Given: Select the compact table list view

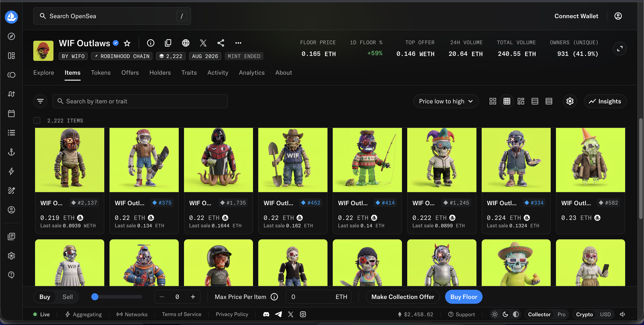Looking at the screenshot, I should [x=549, y=101].
